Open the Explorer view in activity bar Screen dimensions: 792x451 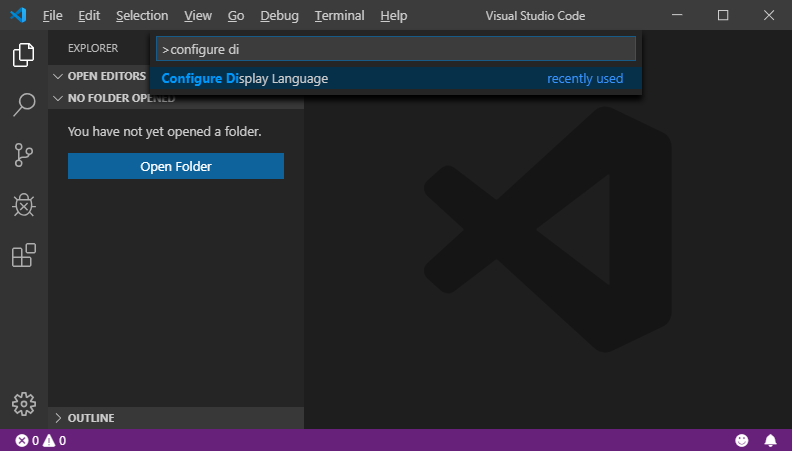tap(23, 55)
